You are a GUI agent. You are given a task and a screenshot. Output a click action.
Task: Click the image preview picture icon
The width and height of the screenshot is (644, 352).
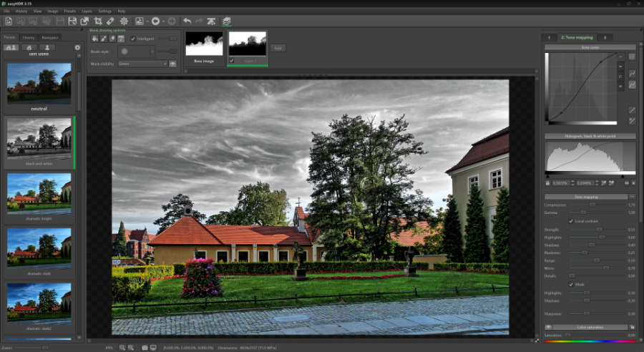coord(140,21)
